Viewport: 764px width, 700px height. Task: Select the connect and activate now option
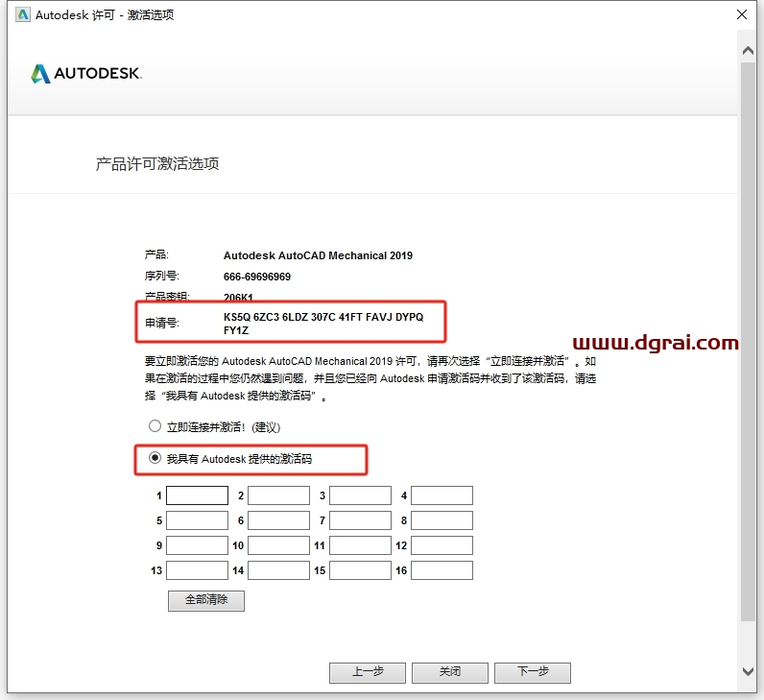[155, 426]
